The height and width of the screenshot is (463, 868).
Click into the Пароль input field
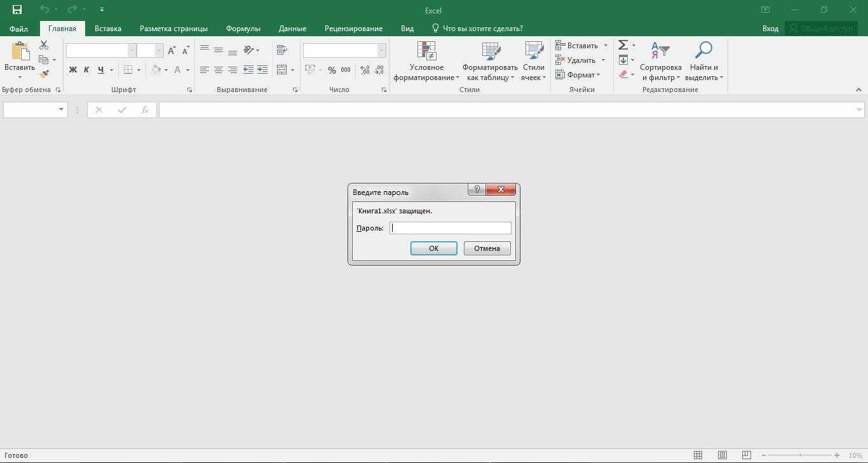(451, 228)
